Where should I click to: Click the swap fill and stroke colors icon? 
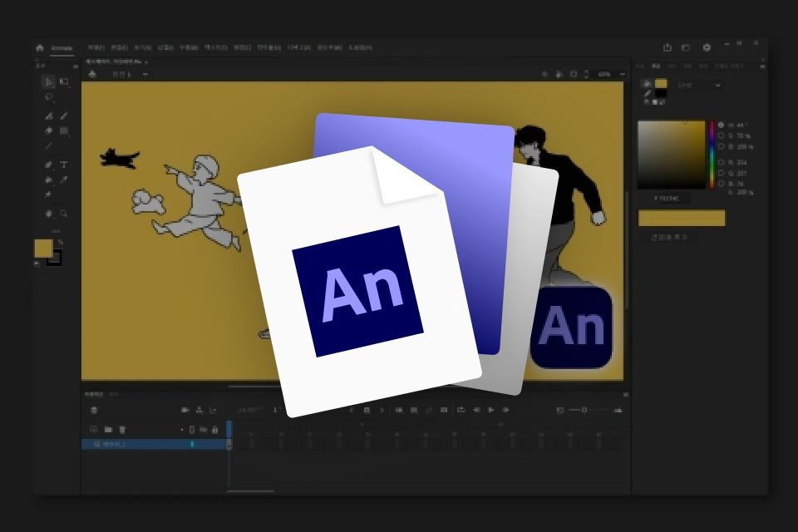pos(61,243)
